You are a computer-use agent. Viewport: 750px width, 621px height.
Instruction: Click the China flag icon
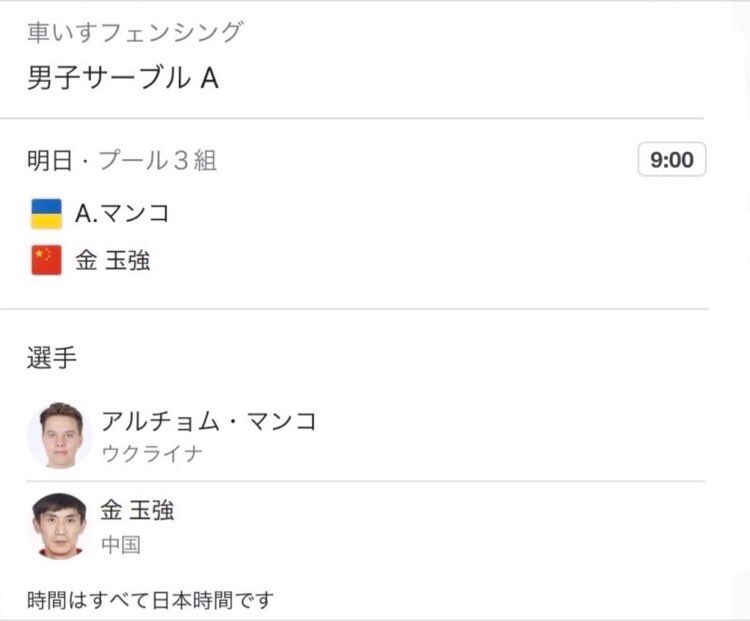click(x=47, y=261)
